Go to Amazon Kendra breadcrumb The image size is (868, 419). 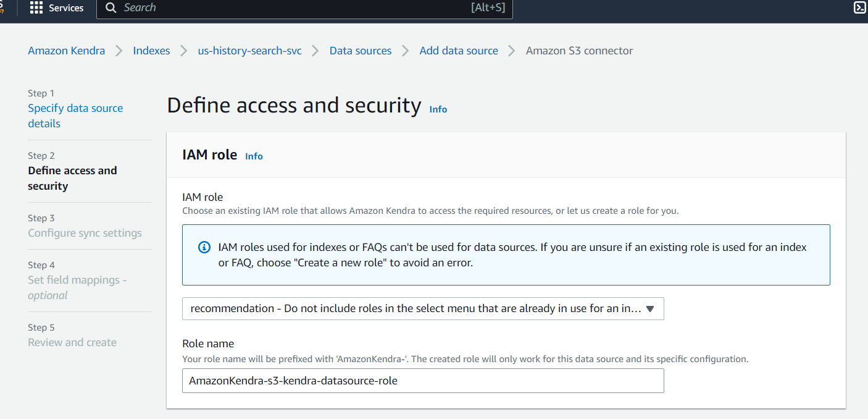pyautogui.click(x=67, y=51)
